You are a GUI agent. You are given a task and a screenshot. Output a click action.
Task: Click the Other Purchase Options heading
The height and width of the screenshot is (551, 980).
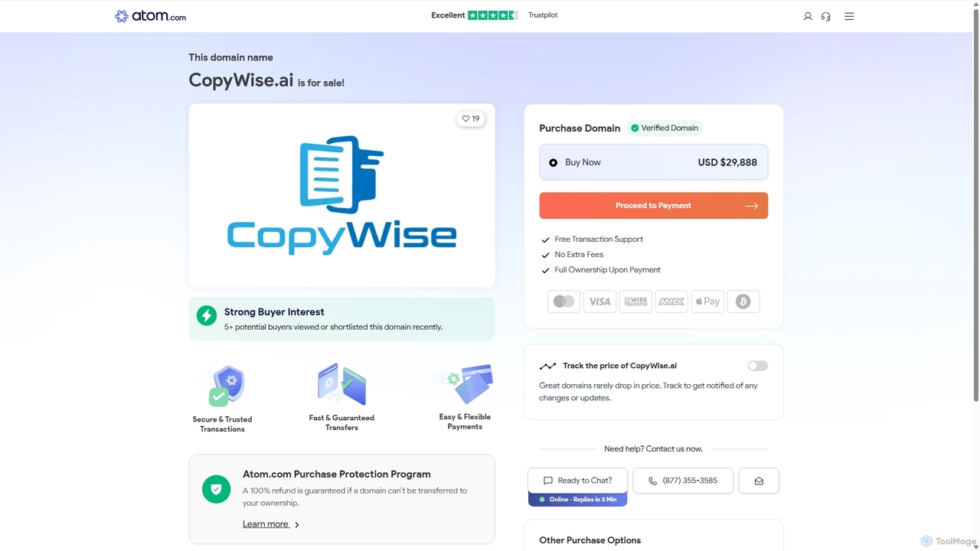point(590,540)
